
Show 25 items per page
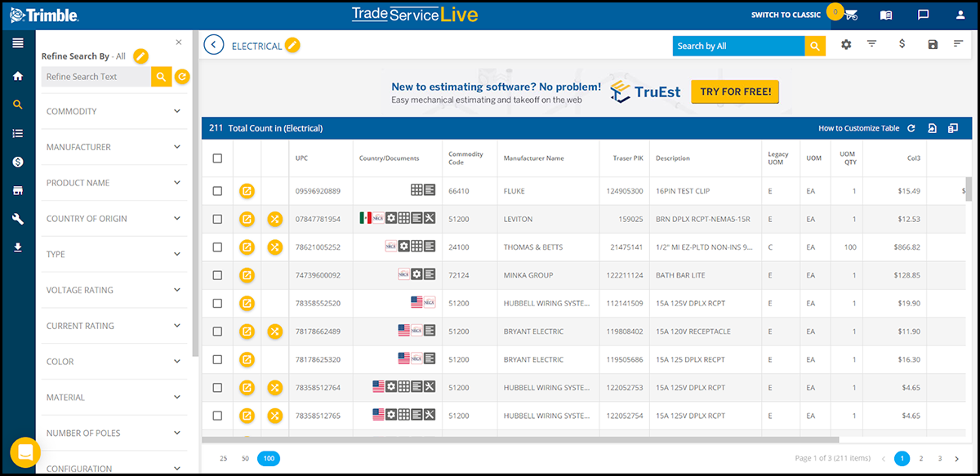coord(223,459)
